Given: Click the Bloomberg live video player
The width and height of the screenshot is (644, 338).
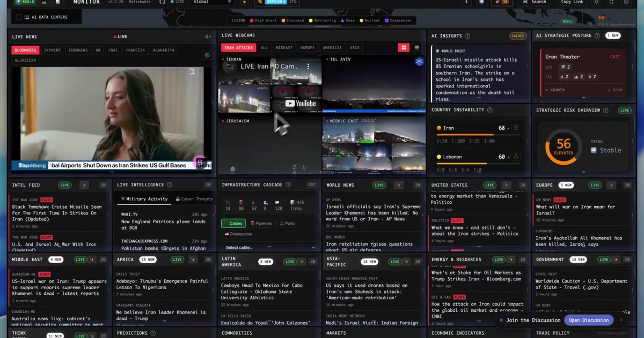Looking at the screenshot, I should click(x=112, y=119).
